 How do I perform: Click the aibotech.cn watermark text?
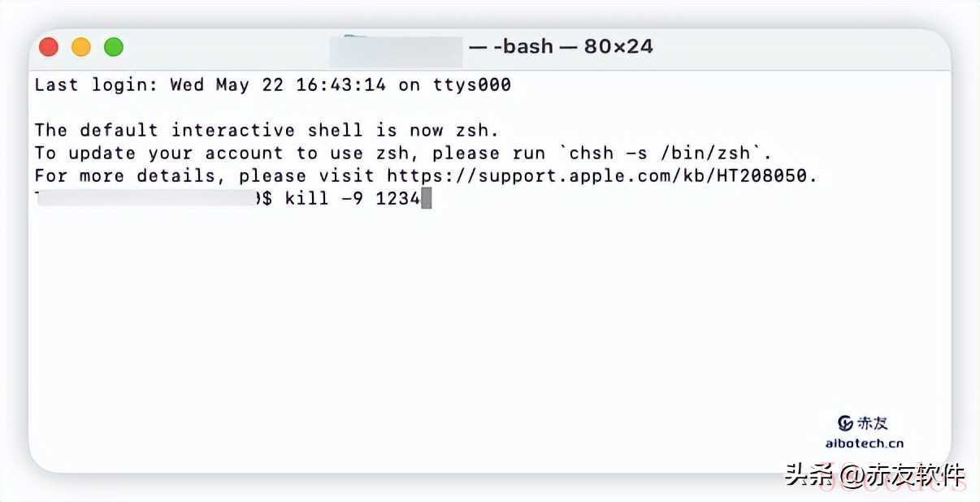pyautogui.click(x=865, y=444)
